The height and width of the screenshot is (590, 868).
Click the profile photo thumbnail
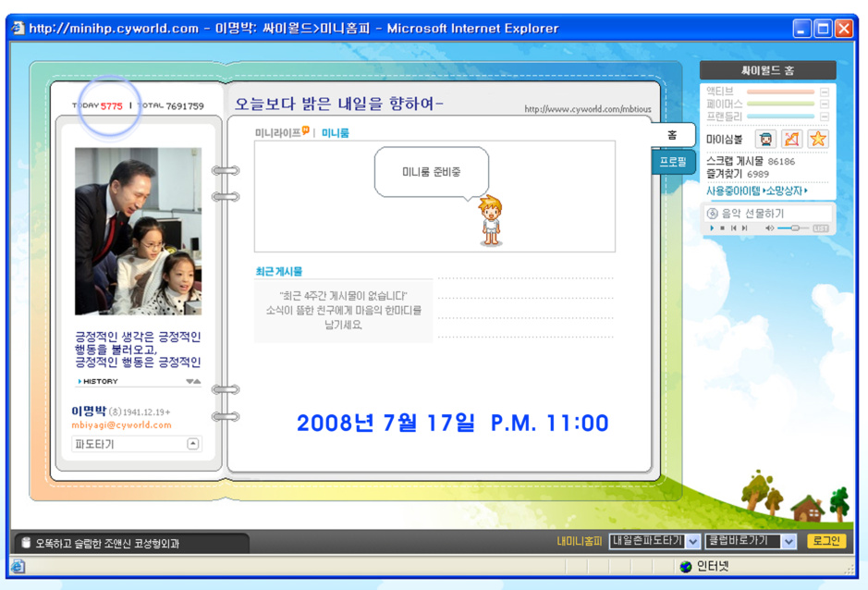click(x=138, y=231)
